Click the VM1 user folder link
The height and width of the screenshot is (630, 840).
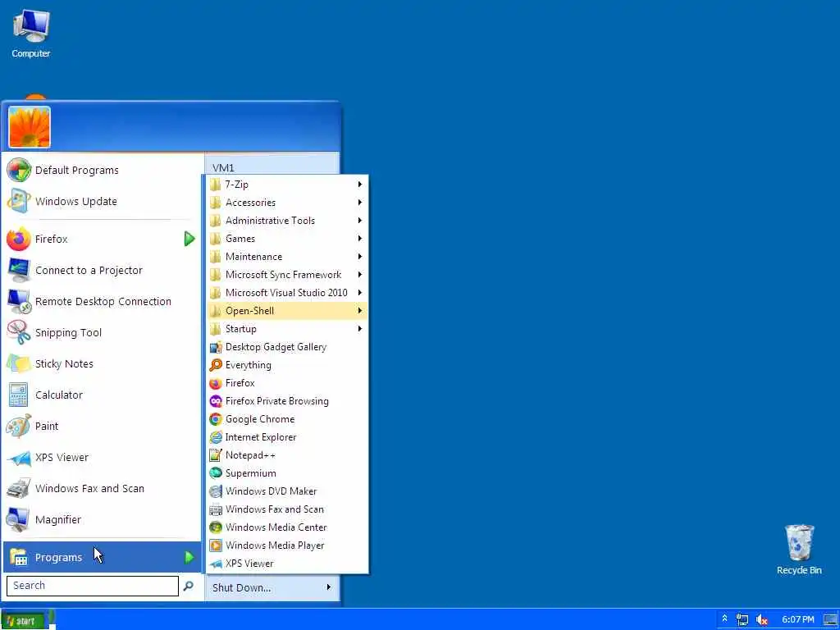tap(223, 167)
